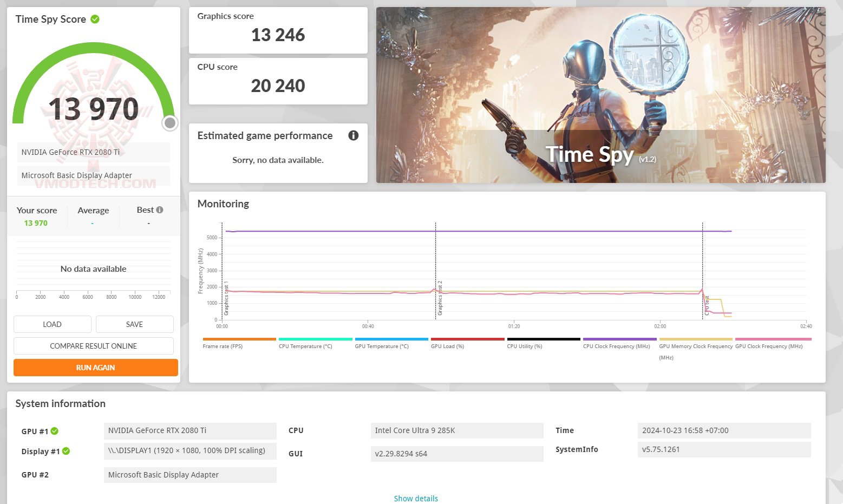Screen dimensions: 843x504
Task: Click the green validation check beside GPU #1
Action: [x=55, y=431]
